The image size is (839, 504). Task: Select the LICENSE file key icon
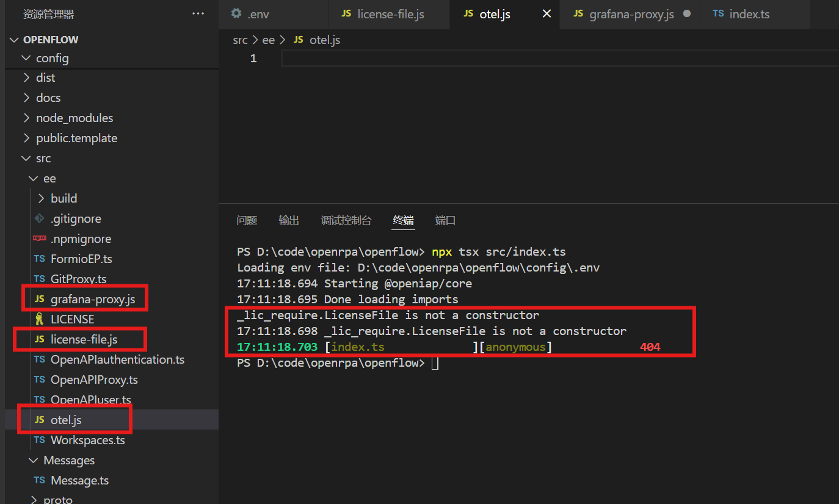point(40,319)
